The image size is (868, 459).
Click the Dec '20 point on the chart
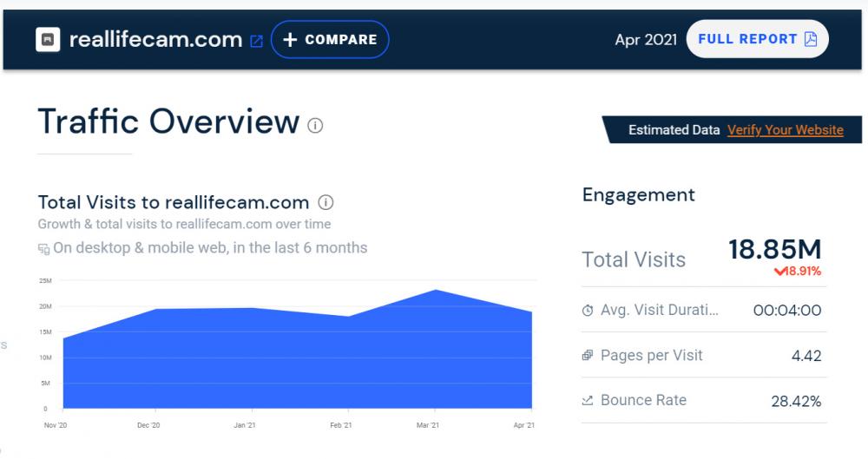click(155, 310)
